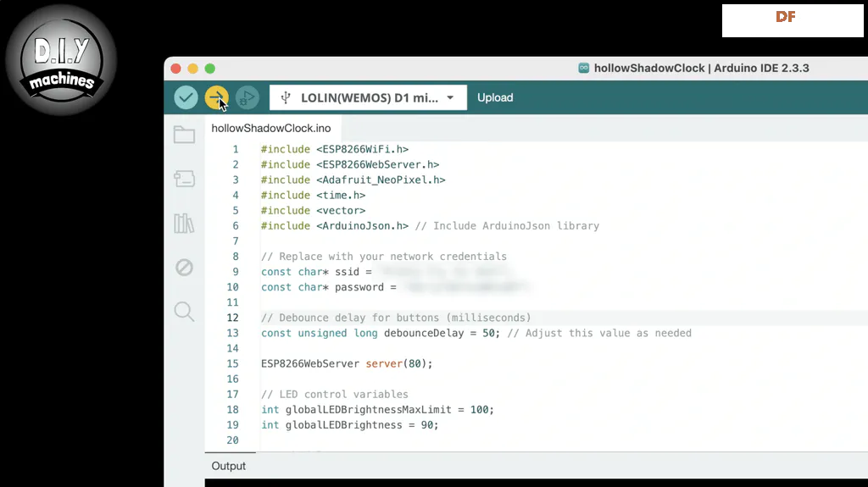Click the window title hollowShadowClock text

tap(649, 68)
